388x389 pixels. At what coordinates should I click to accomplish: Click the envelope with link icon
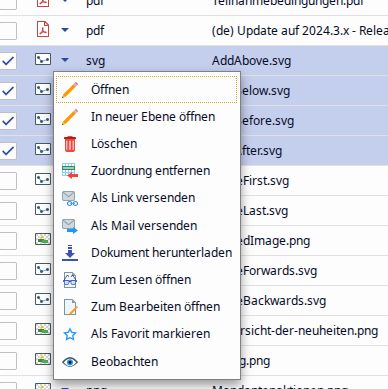[x=70, y=198]
